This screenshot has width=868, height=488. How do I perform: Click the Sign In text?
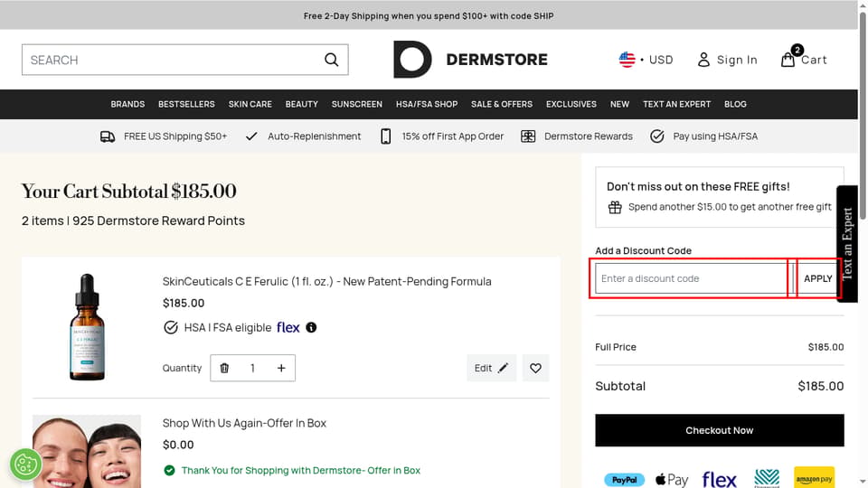coord(737,60)
